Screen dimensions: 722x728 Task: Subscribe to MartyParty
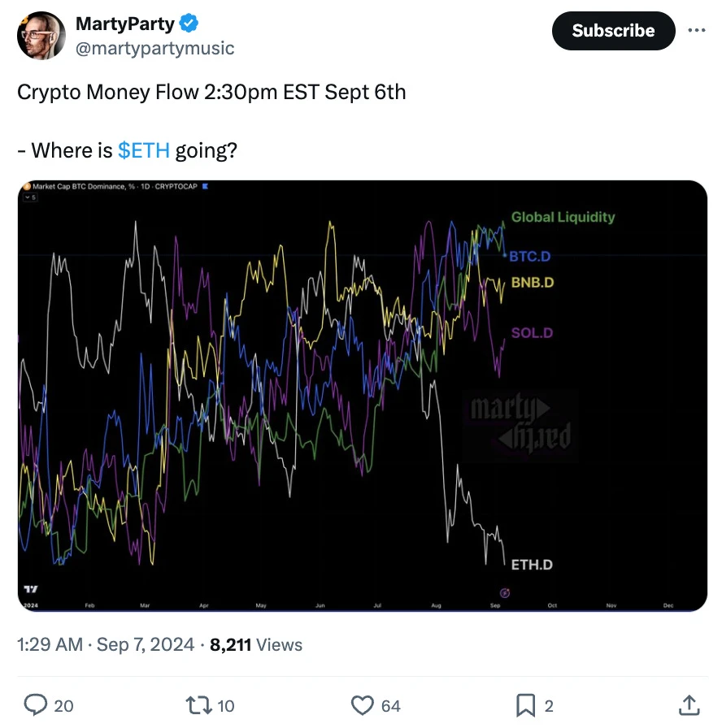tap(613, 31)
